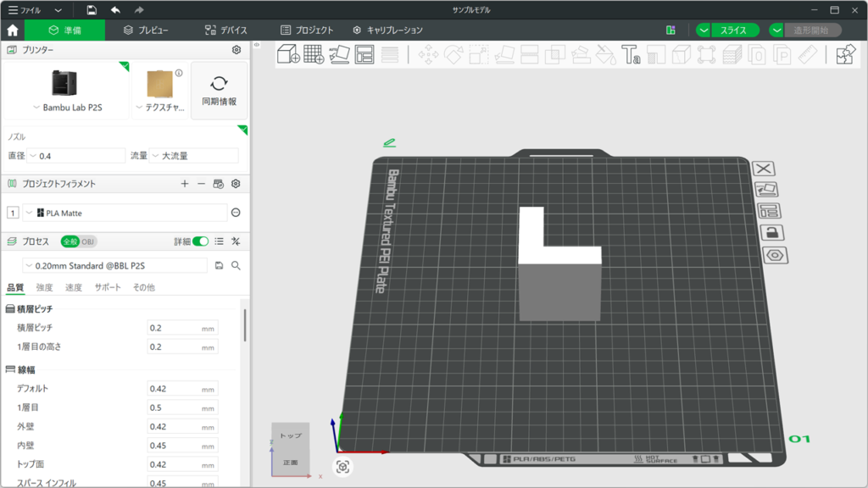868x488 pixels.
Task: Click the 同期情報 (Sync info) button
Action: pyautogui.click(x=219, y=91)
